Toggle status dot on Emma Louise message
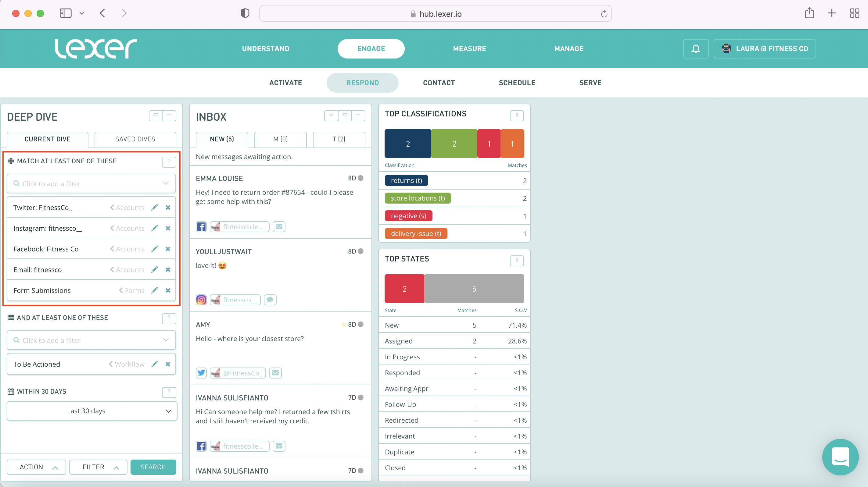868x487 pixels. pos(361,178)
